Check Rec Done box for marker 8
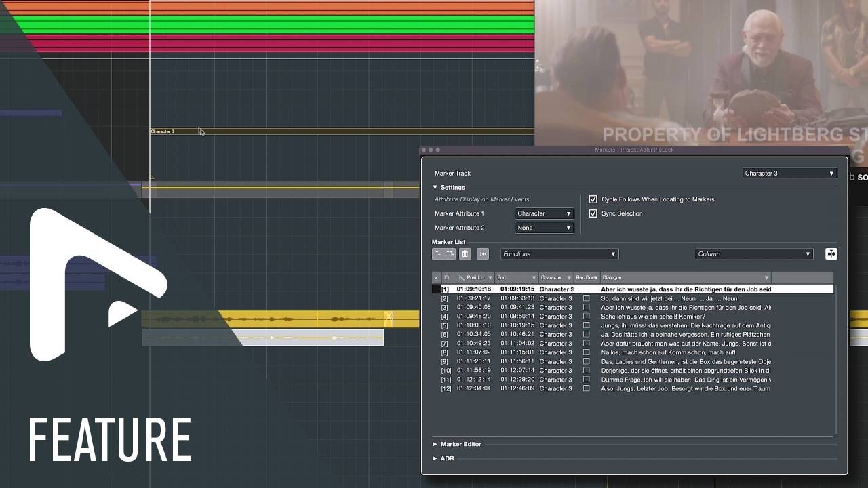This screenshot has width=868, height=488. [x=587, y=352]
